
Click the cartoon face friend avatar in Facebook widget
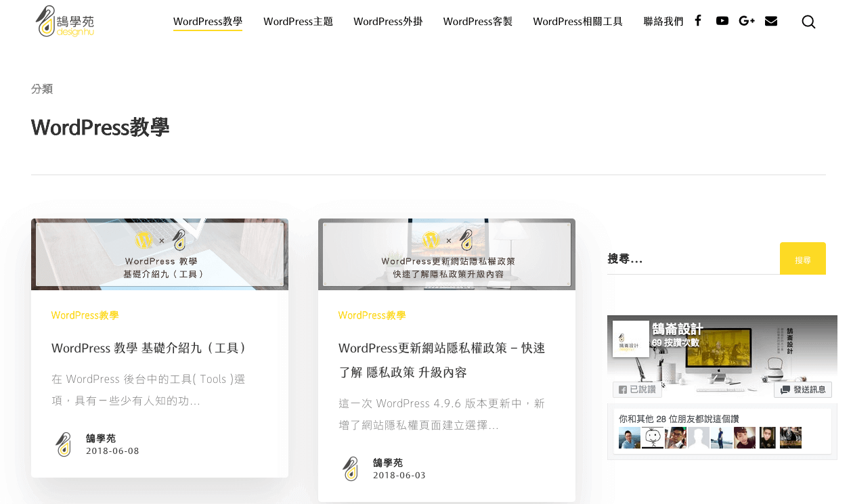click(x=653, y=438)
